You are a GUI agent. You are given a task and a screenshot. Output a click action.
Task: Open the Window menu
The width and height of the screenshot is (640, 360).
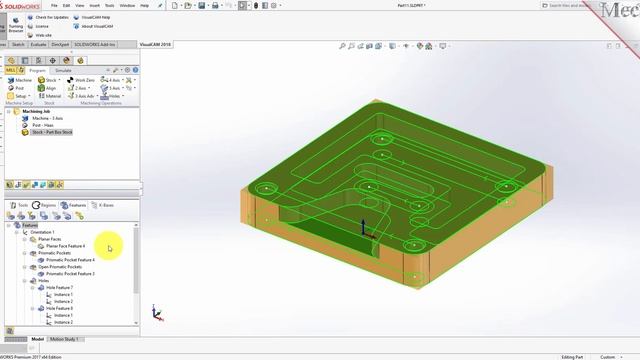(127, 6)
